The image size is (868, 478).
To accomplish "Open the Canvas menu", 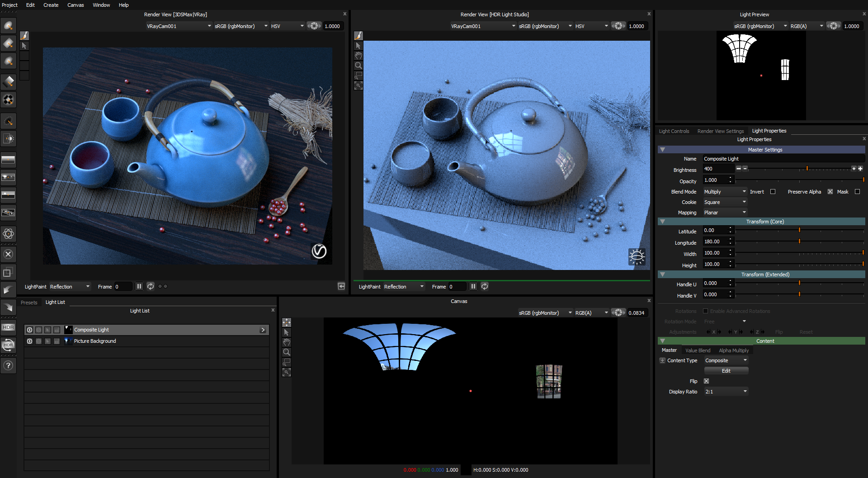I will click(x=75, y=5).
